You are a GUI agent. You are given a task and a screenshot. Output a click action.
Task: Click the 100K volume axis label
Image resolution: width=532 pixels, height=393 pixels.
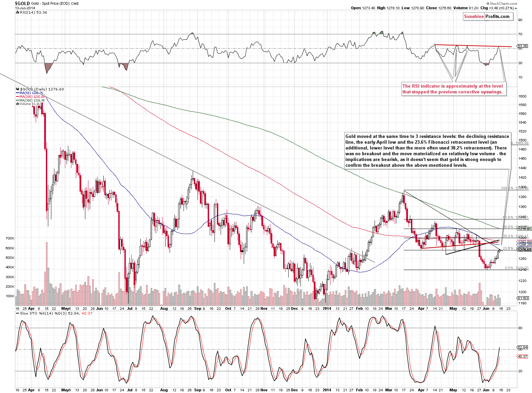pyautogui.click(x=10, y=296)
